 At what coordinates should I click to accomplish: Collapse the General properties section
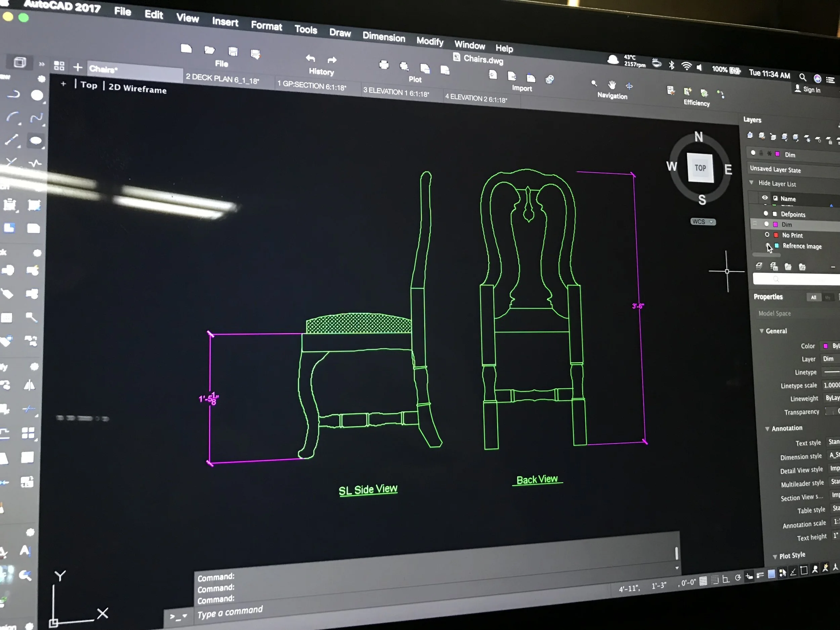(761, 331)
